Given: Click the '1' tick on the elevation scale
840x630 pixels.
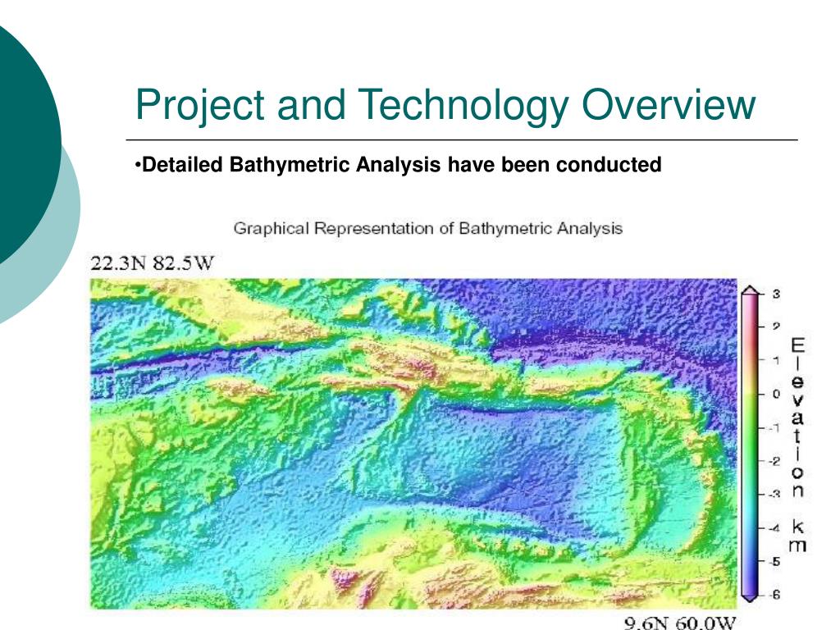Looking at the screenshot, I should click(x=776, y=361).
